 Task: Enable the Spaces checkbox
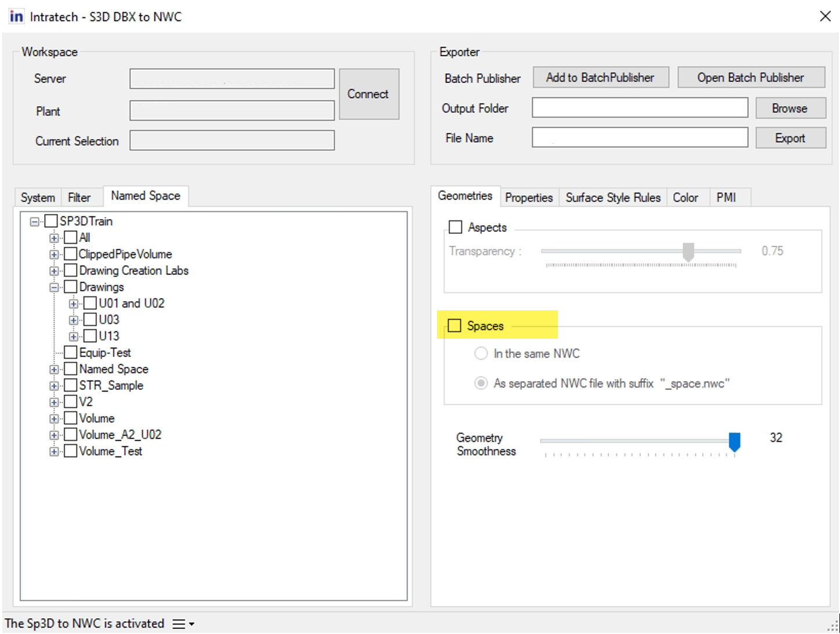(x=455, y=325)
